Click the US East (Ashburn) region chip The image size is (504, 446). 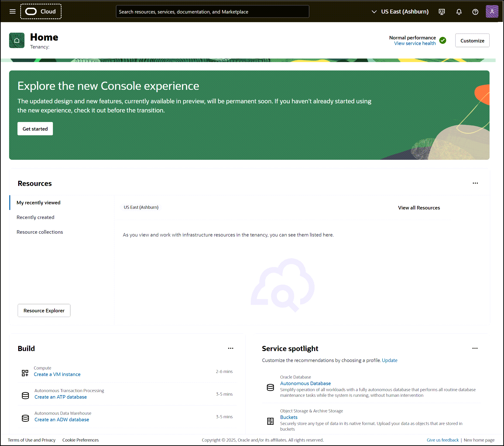[141, 207]
